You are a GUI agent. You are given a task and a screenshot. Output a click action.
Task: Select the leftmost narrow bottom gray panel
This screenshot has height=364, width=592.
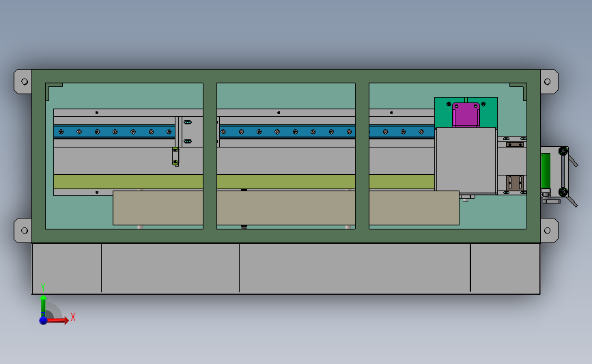click(67, 268)
